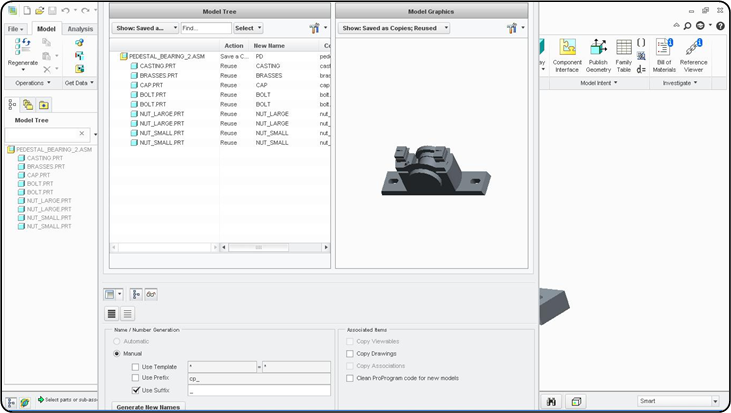731x413 pixels.
Task: Click the Parameters brackets icon
Action: pyautogui.click(x=641, y=42)
